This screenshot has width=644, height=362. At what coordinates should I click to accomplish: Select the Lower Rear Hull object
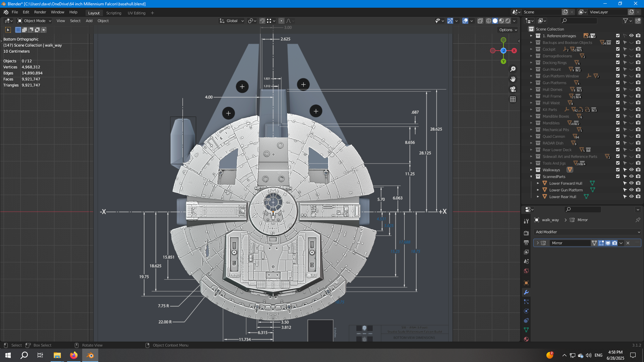[x=562, y=197]
